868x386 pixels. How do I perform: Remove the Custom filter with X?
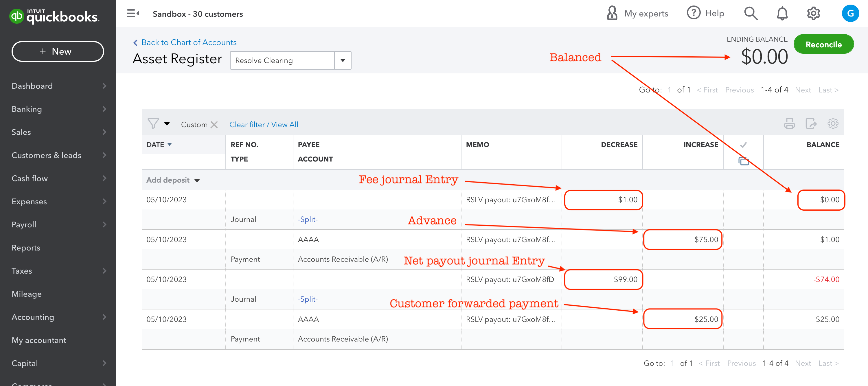click(x=214, y=125)
